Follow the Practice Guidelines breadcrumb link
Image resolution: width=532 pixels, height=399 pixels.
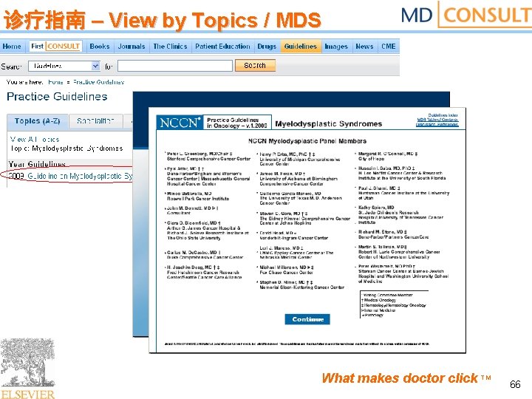pyautogui.click(x=99, y=82)
